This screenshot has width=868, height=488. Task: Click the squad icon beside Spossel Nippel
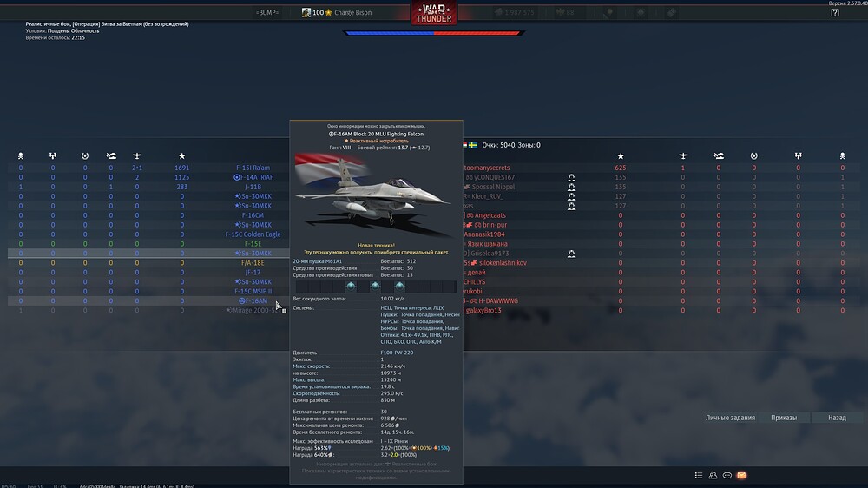click(571, 187)
